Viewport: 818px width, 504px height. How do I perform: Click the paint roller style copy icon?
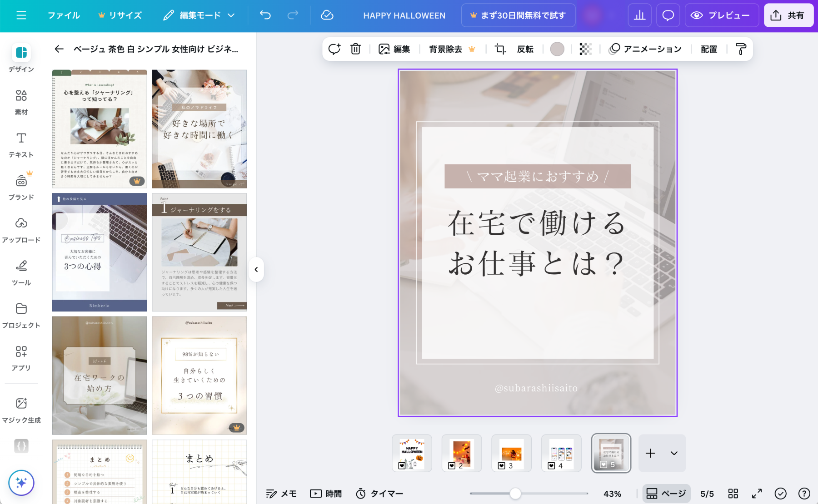pyautogui.click(x=741, y=49)
